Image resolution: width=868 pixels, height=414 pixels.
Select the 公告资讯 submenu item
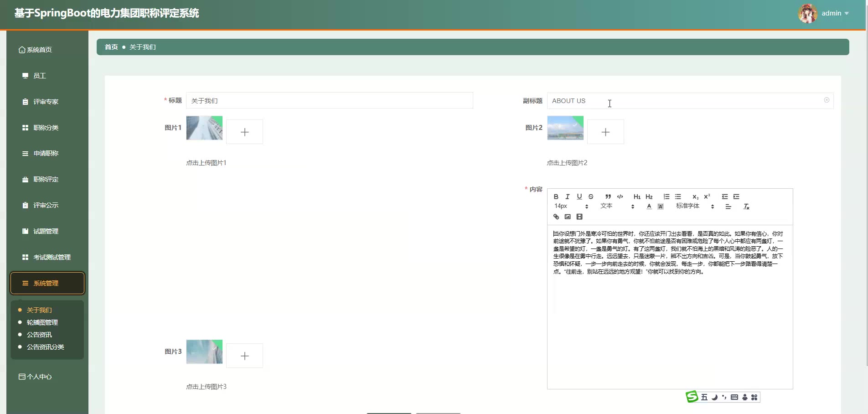coord(39,335)
